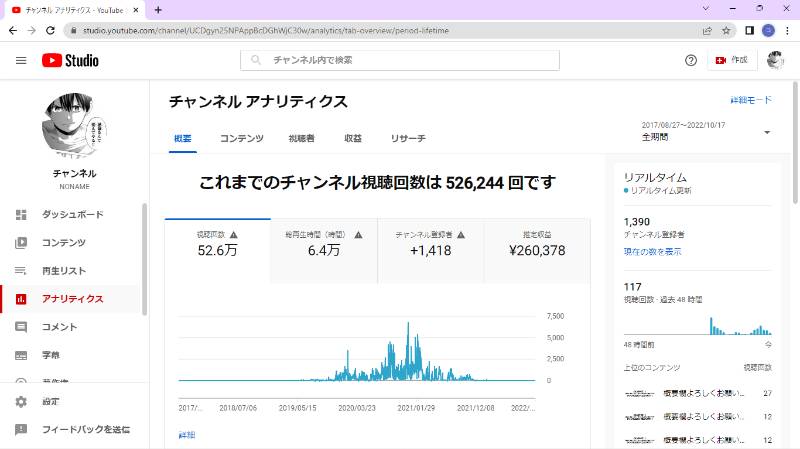Click the comment bubble icon
This screenshot has height=449, width=800.
click(x=21, y=327)
